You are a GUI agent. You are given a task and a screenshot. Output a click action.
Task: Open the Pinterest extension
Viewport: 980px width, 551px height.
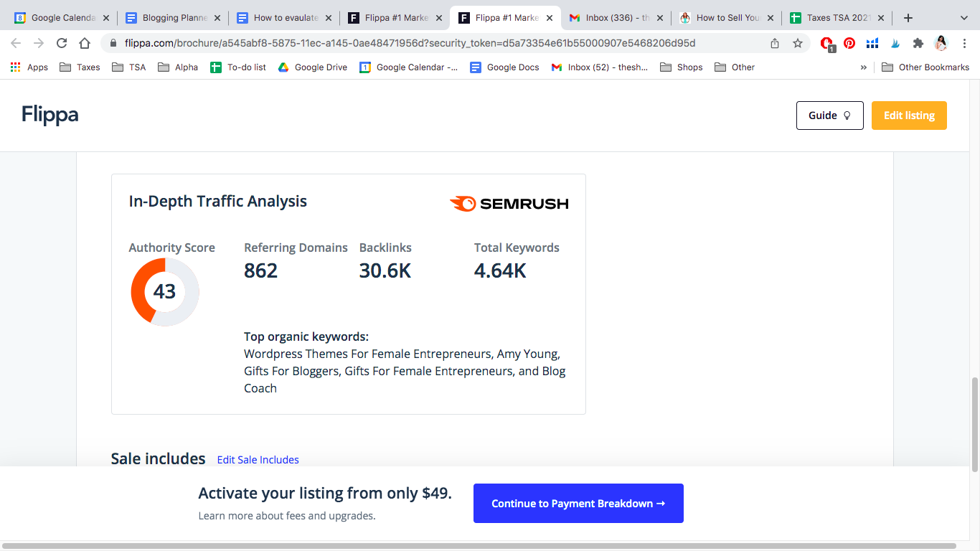click(x=849, y=43)
